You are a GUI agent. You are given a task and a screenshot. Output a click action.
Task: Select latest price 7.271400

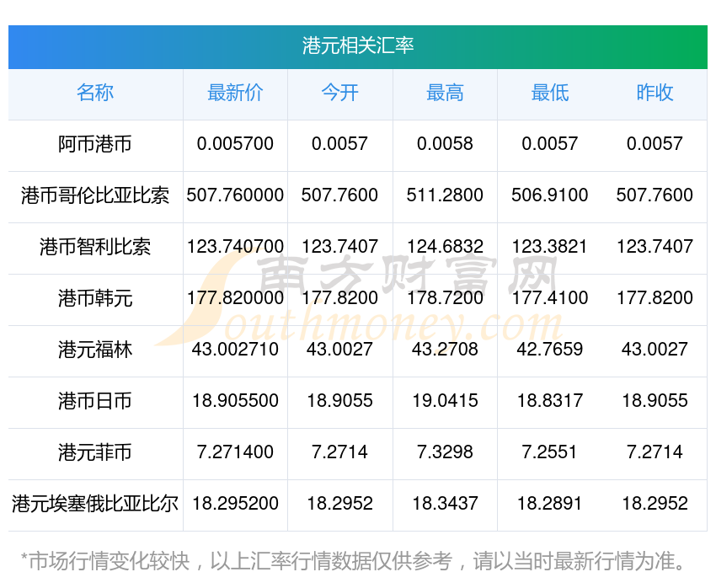coord(235,452)
